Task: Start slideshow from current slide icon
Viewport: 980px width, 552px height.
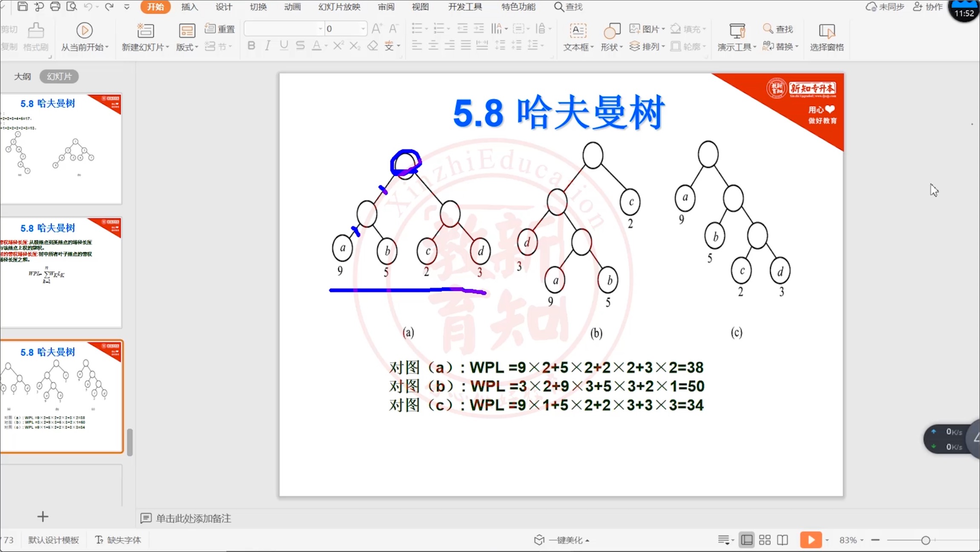Action: coord(85,30)
